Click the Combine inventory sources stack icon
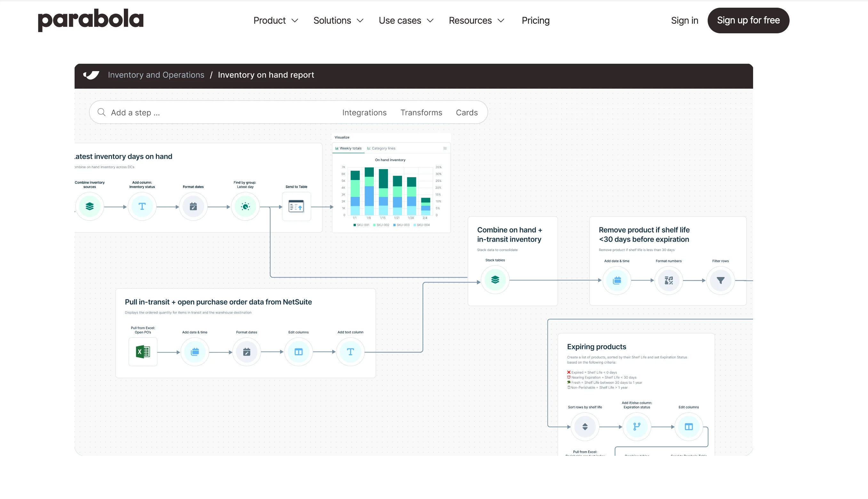868x499 pixels. 89,206
